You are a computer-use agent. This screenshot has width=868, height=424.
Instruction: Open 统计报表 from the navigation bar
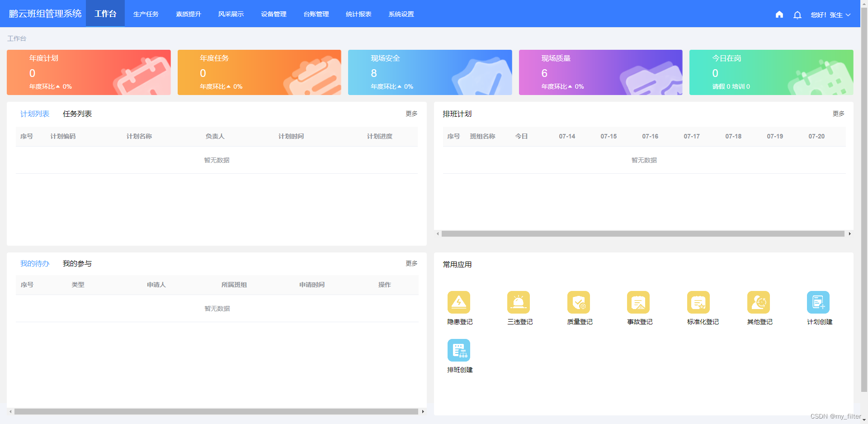(358, 14)
